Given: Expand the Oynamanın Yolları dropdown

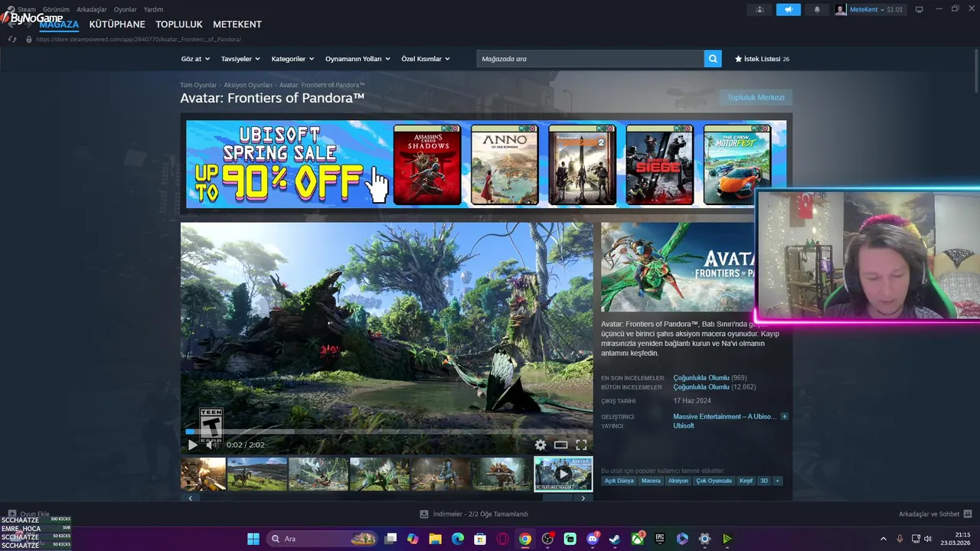Looking at the screenshot, I should click(x=358, y=59).
